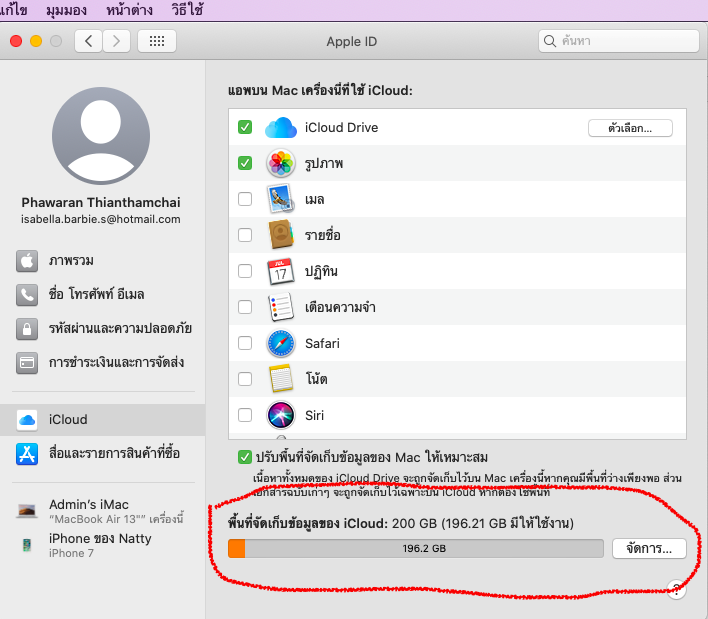
Task: Enable the ปฏิทิน Calendar checkbox
Action: tap(245, 271)
